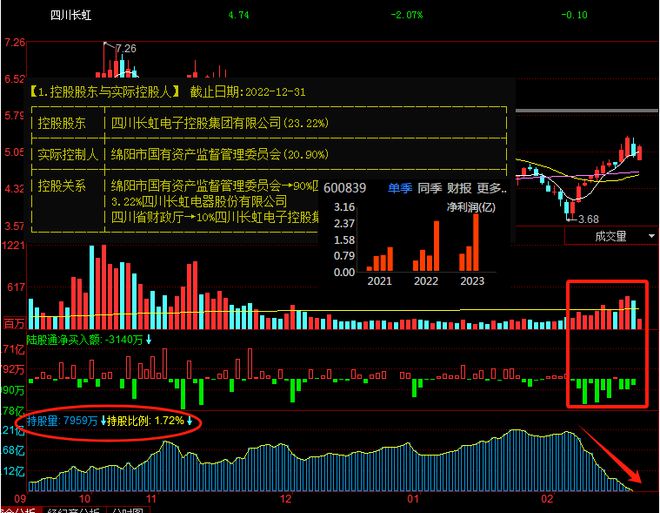
Task: Click the down arrow after 持股量 7959万
Action: (103, 420)
